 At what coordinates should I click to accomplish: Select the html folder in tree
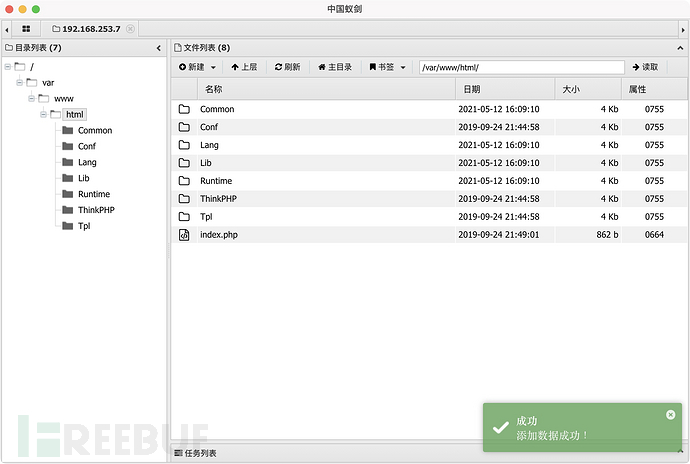[74, 114]
